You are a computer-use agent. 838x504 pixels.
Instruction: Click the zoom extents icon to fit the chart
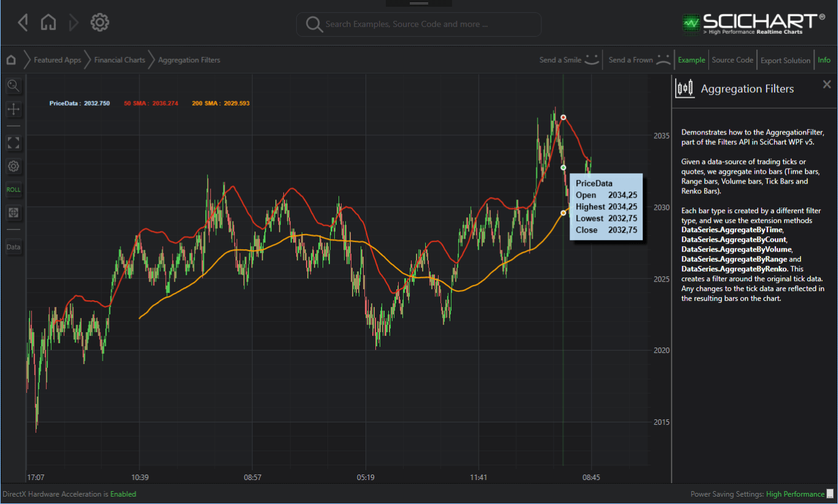click(x=14, y=143)
